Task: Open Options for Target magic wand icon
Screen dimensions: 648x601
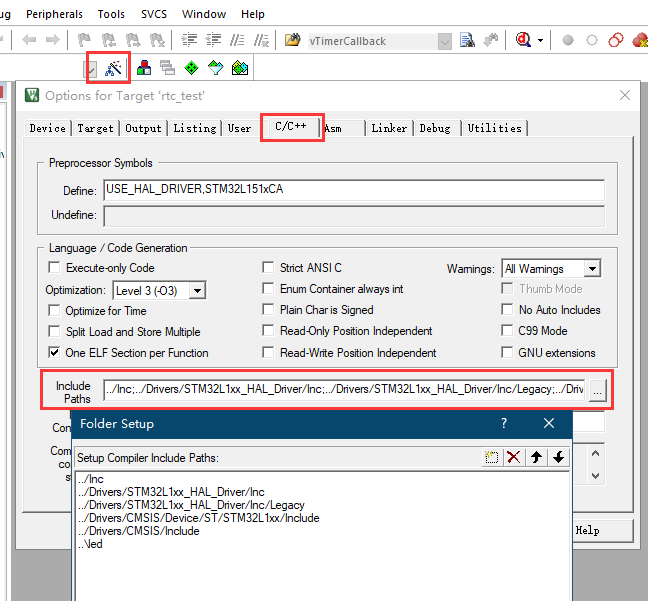Action: [x=113, y=68]
